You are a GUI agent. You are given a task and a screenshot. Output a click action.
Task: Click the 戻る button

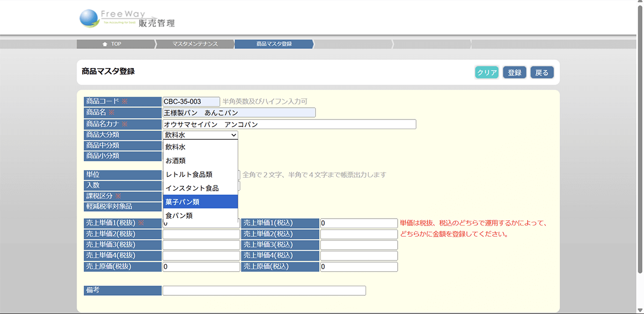coord(541,72)
